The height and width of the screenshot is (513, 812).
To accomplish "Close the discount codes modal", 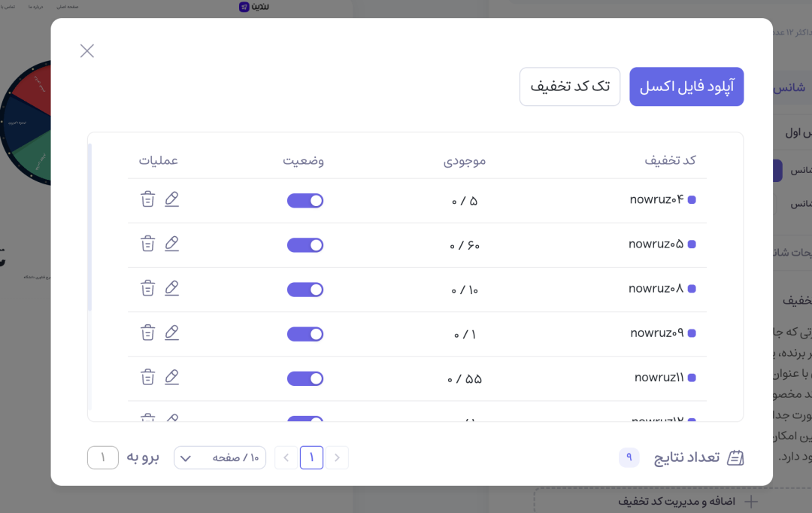I will click(86, 50).
